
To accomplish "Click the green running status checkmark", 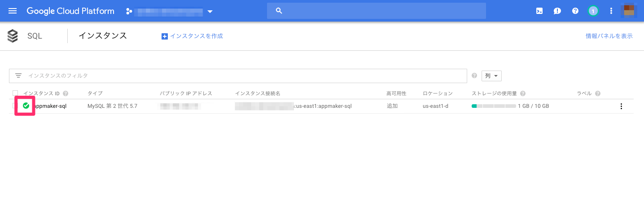I will click(26, 106).
